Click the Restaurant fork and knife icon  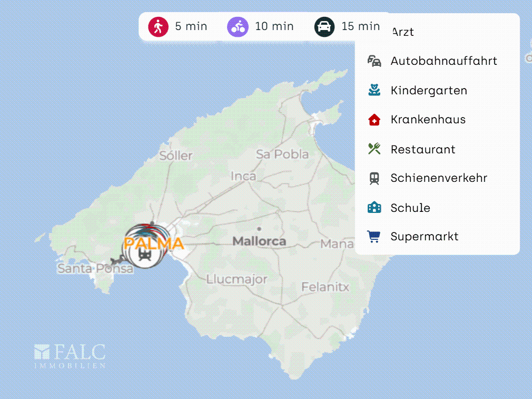tap(374, 149)
